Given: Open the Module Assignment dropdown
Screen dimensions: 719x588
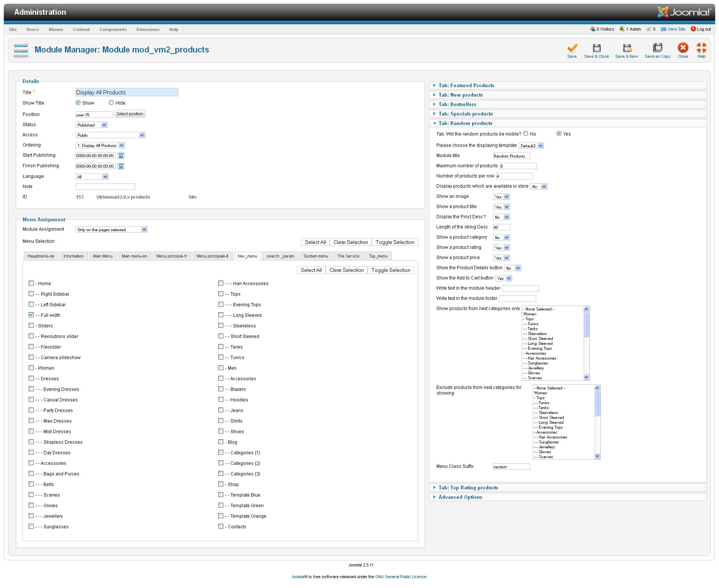Looking at the screenshot, I should (x=111, y=230).
